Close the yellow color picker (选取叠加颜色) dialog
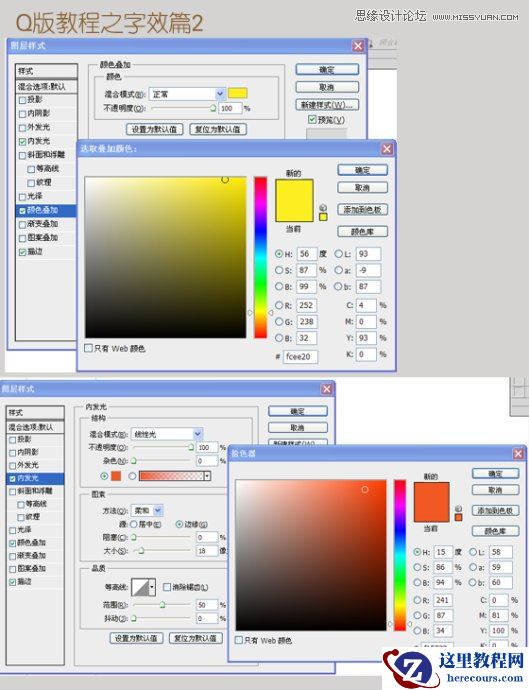Image resolution: width=529 pixels, height=690 pixels. click(x=386, y=149)
